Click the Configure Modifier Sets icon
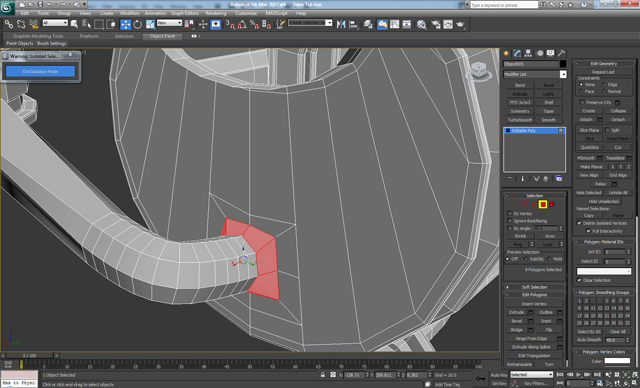640x388 pixels. pos(559,179)
